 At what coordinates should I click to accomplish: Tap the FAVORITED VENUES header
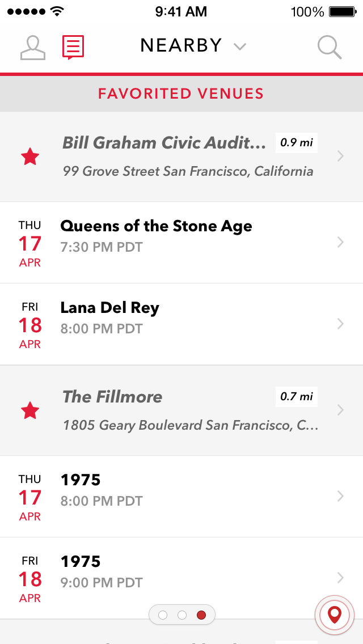pyautogui.click(x=181, y=94)
